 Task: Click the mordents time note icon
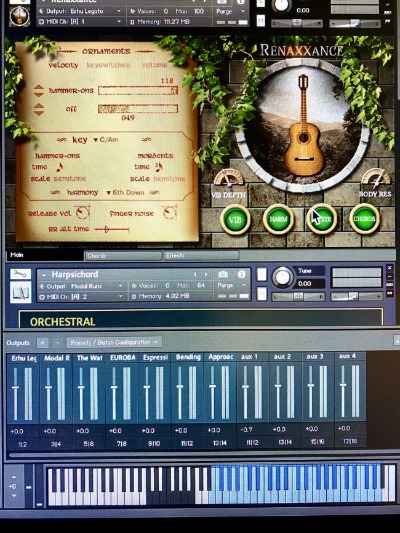point(159,167)
